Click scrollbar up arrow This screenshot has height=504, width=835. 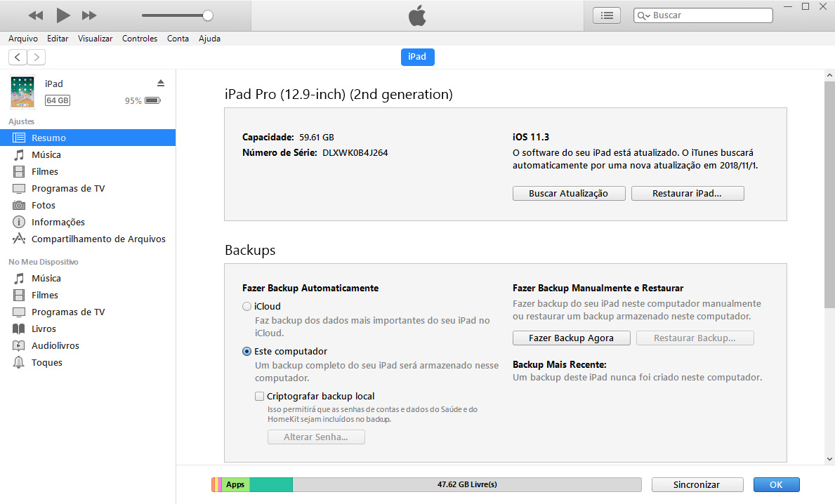[829, 76]
